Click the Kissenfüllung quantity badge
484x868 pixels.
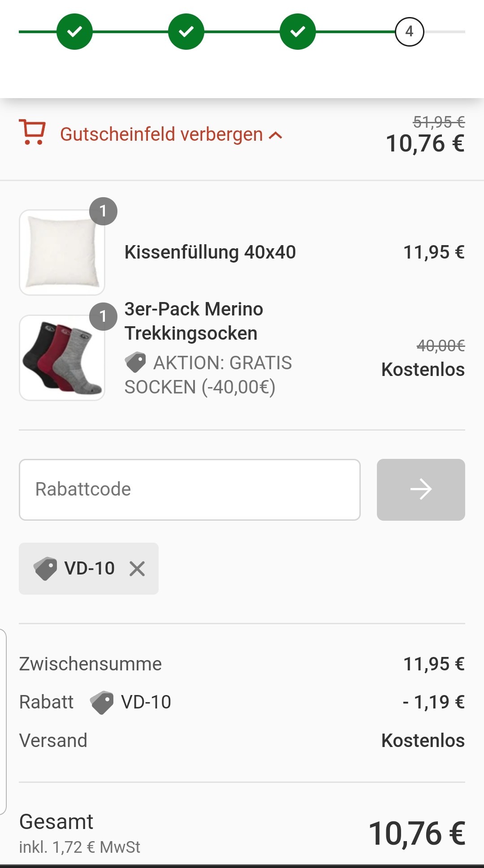[103, 211]
